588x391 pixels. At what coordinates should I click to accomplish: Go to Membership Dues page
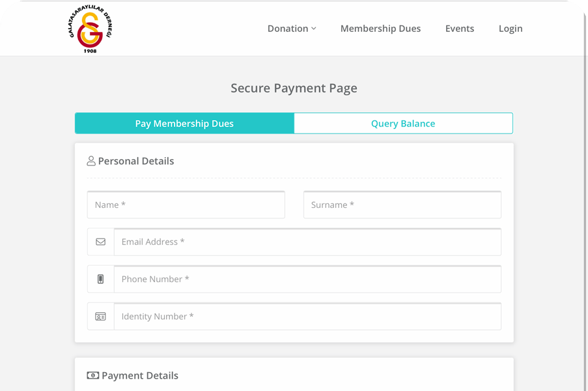[x=380, y=29]
